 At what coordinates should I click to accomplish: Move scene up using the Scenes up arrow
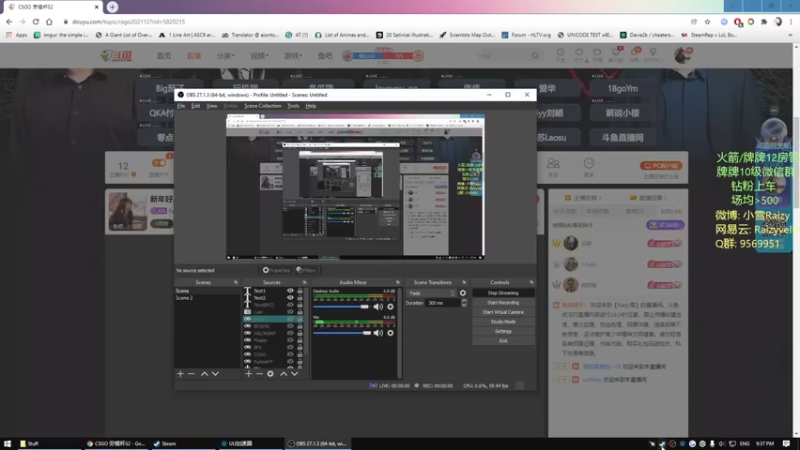[x=204, y=374]
